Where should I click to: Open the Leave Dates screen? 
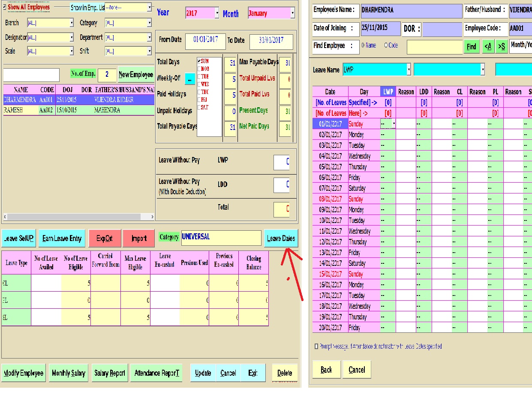[x=280, y=238]
